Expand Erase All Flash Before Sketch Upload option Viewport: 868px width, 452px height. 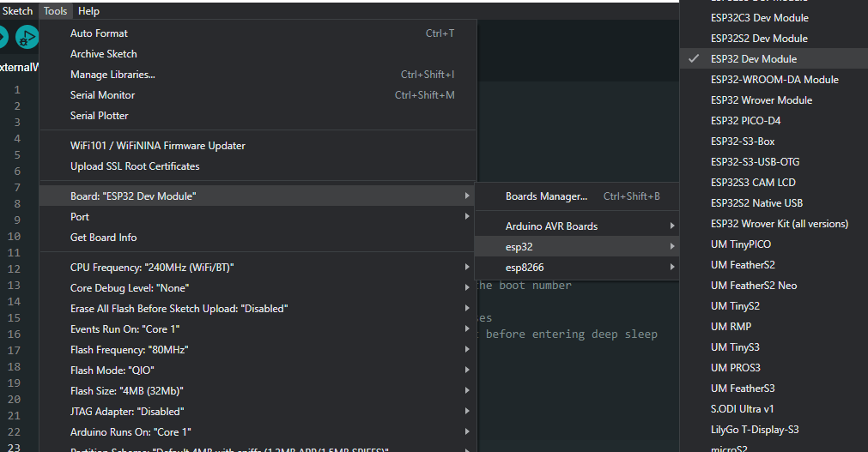coord(258,309)
